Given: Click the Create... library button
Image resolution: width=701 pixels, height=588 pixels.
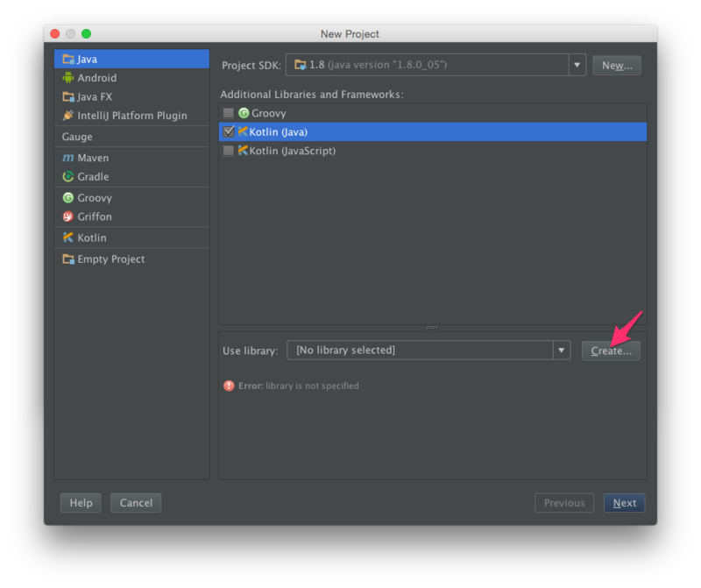Looking at the screenshot, I should tap(611, 351).
